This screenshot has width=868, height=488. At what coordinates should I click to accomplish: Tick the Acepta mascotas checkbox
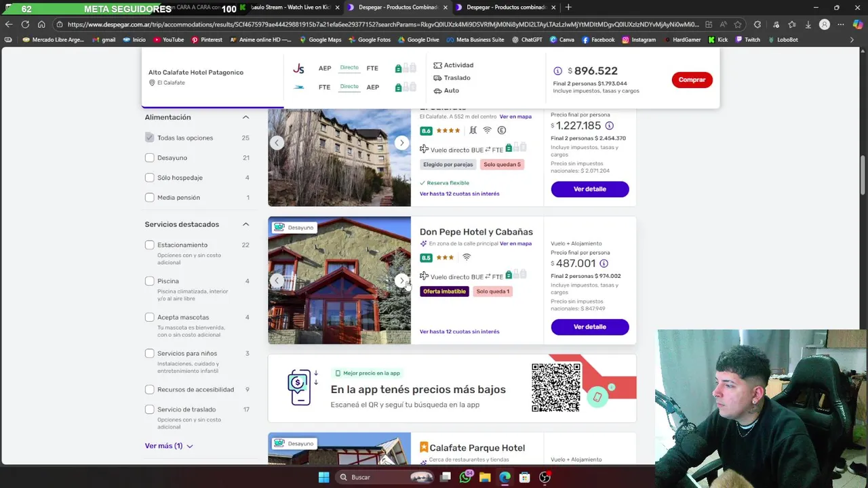[149, 317]
